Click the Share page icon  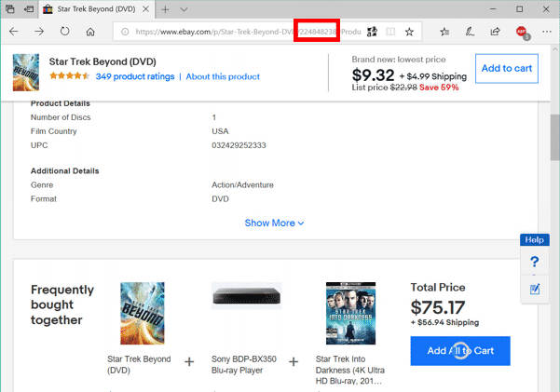pos(494,31)
